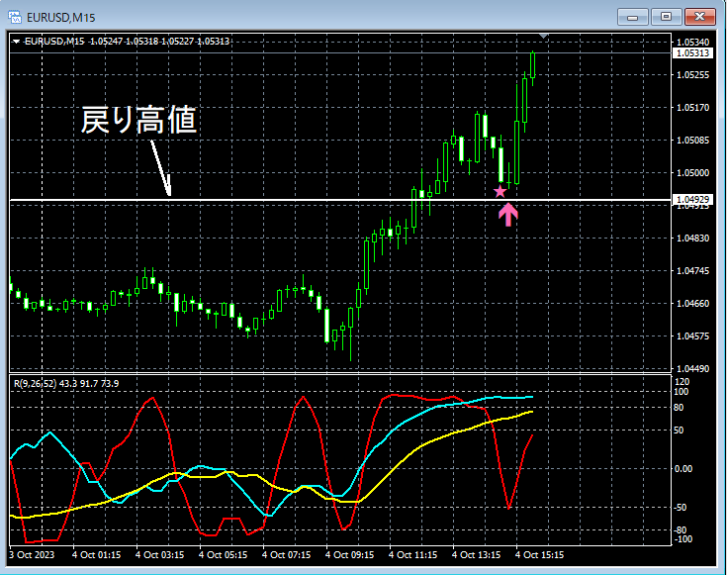The image size is (728, 575).
Task: Click the 4 Oct 15:15 time label
Action: click(539, 554)
